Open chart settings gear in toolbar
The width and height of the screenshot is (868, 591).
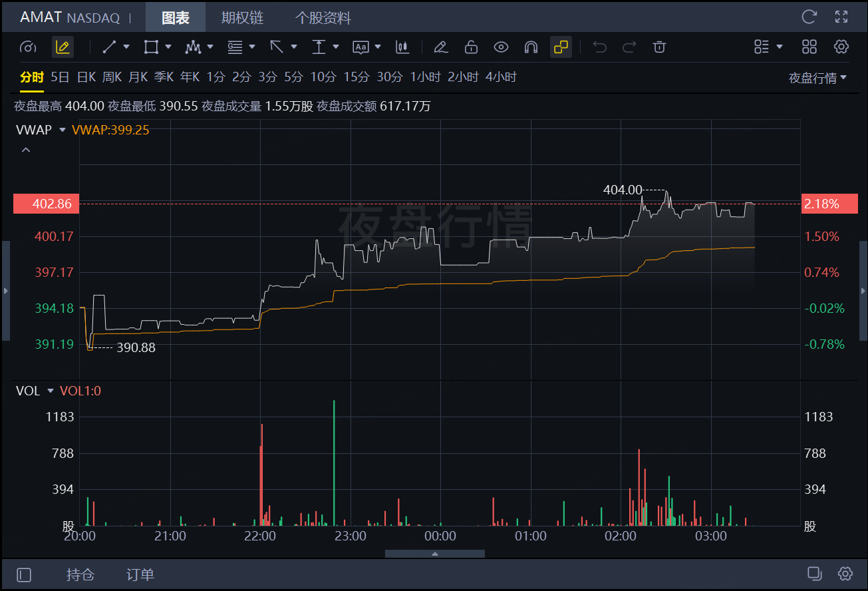point(841,47)
